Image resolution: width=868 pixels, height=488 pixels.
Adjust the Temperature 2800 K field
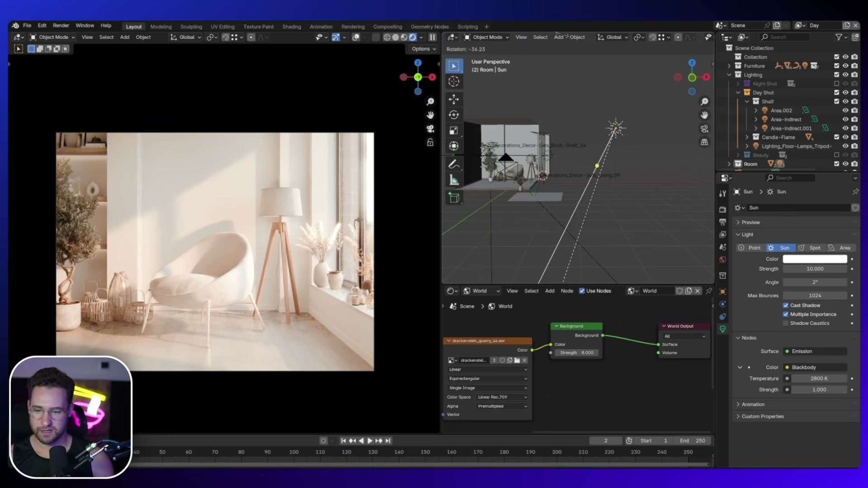point(819,379)
